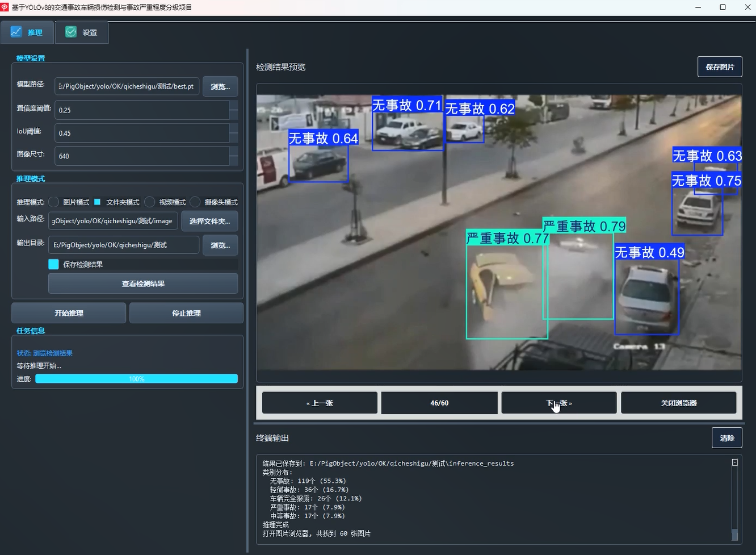The height and width of the screenshot is (555, 756).
Task: Click the 输出目录 input field
Action: coord(124,245)
